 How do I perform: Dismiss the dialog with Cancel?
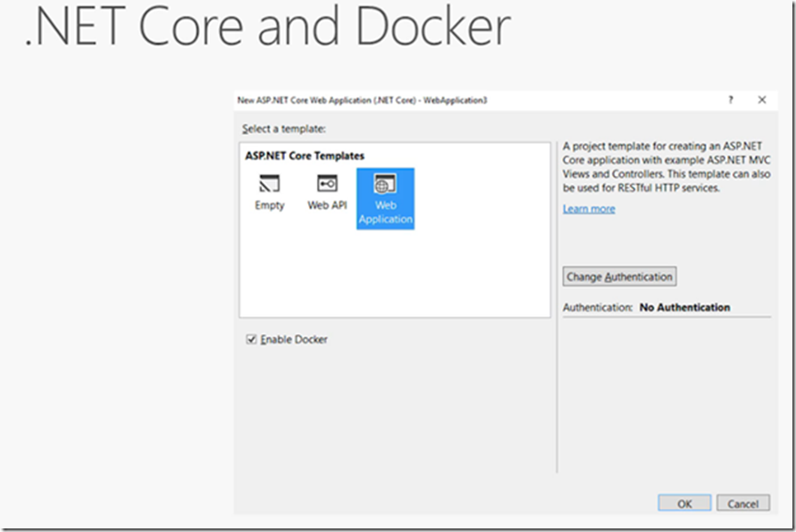(x=742, y=503)
